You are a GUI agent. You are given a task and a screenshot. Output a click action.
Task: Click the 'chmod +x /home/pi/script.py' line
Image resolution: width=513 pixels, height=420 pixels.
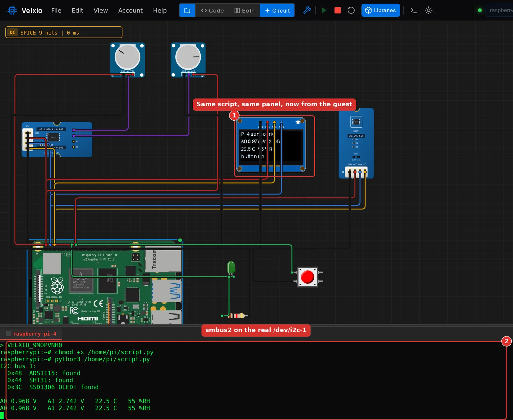coord(104,352)
